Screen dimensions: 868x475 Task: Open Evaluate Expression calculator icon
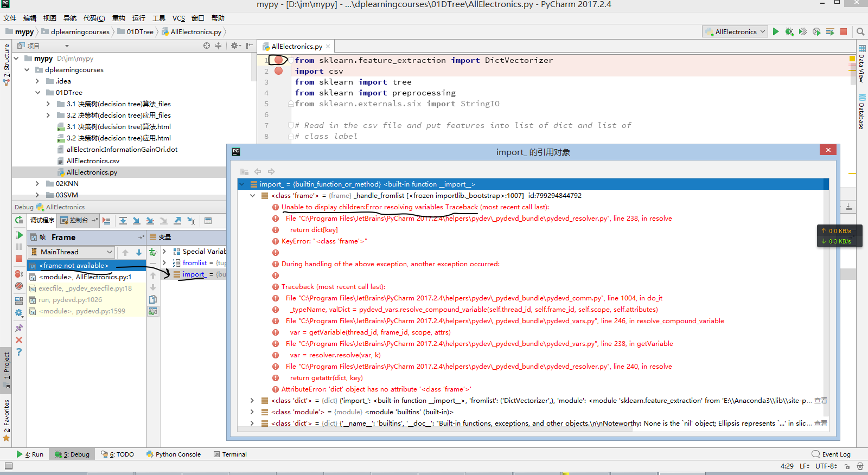click(x=208, y=221)
